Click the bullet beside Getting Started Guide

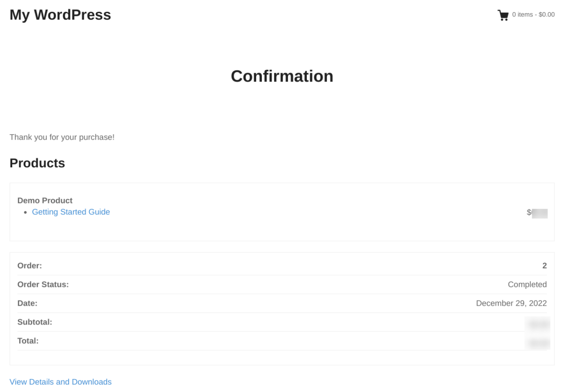[26, 212]
